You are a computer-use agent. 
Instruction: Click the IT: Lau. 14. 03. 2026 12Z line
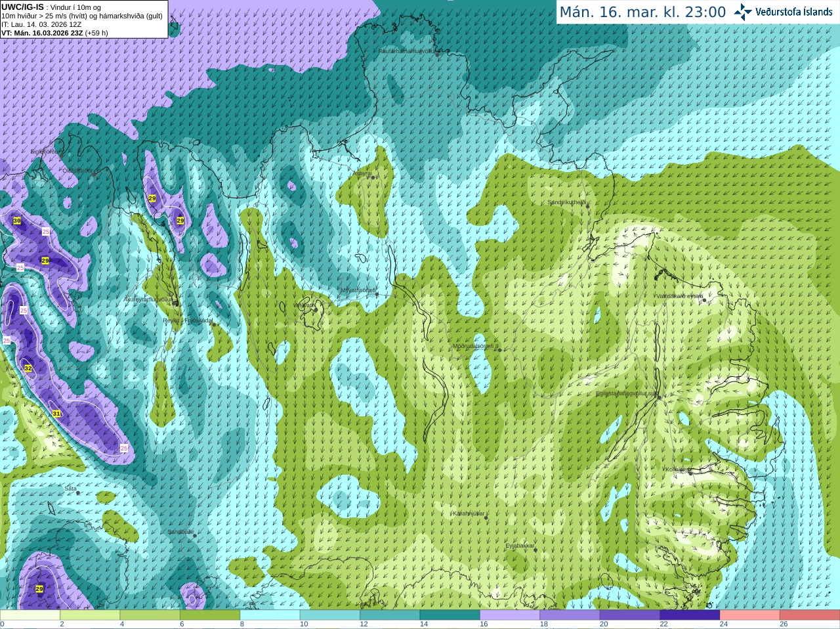41,24
